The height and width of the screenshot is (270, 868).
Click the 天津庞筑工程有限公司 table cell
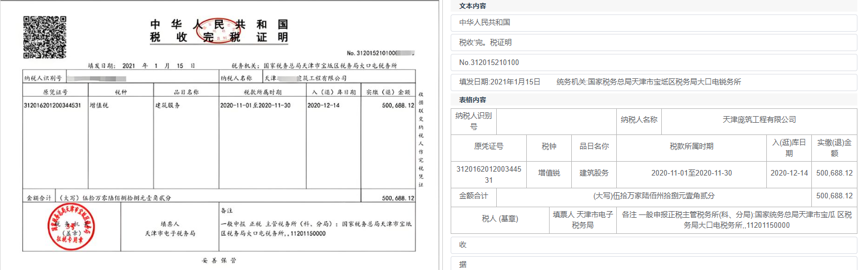(759, 120)
